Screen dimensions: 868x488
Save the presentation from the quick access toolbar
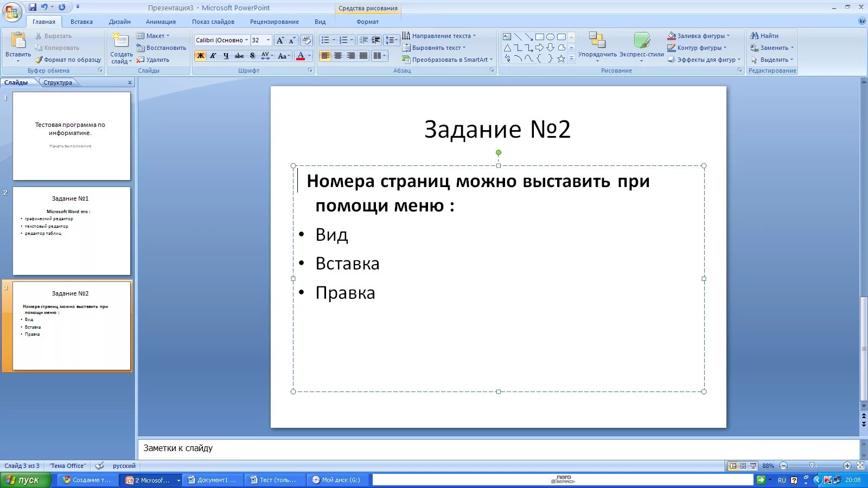click(33, 7)
